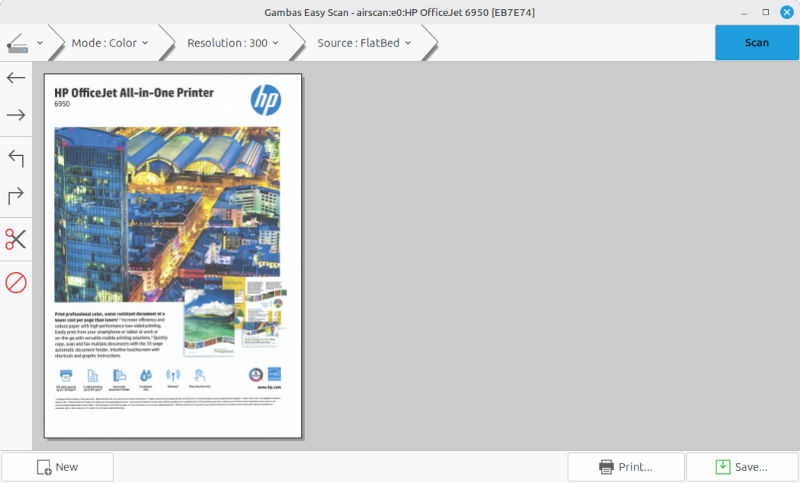This screenshot has width=800, height=483.
Task: Open the Resolution: 300 dropdown
Action: click(233, 43)
